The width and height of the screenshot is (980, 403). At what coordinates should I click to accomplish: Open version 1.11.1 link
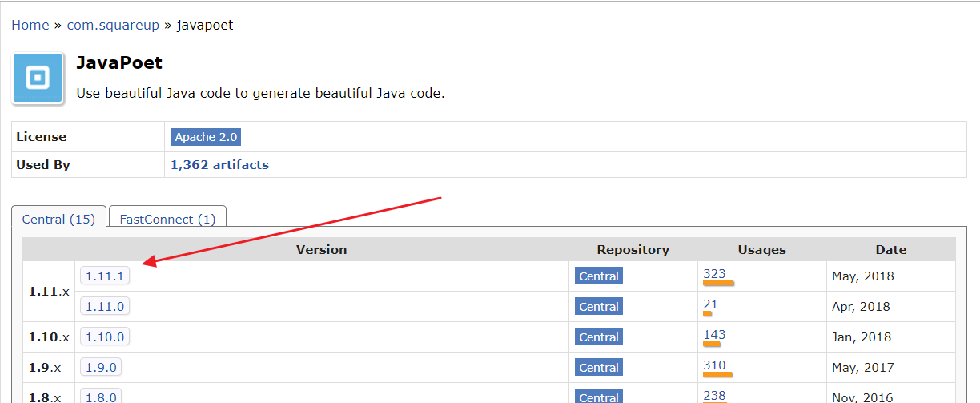point(105,276)
